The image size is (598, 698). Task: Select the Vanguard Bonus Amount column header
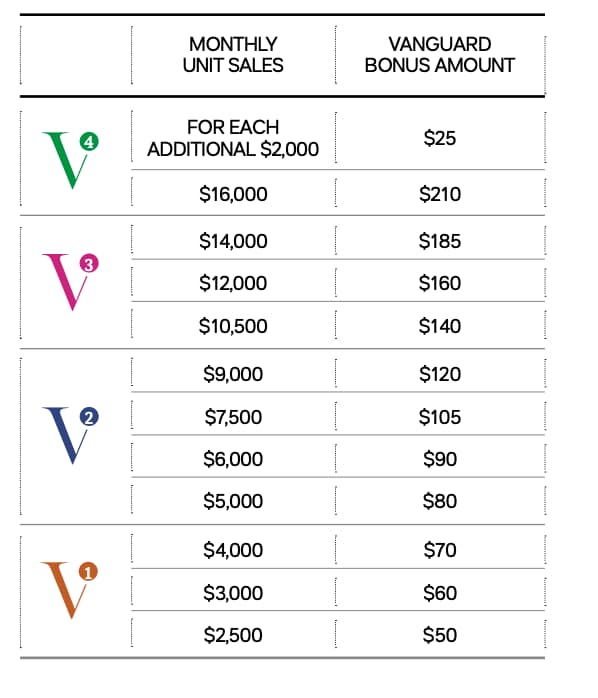pyautogui.click(x=440, y=55)
